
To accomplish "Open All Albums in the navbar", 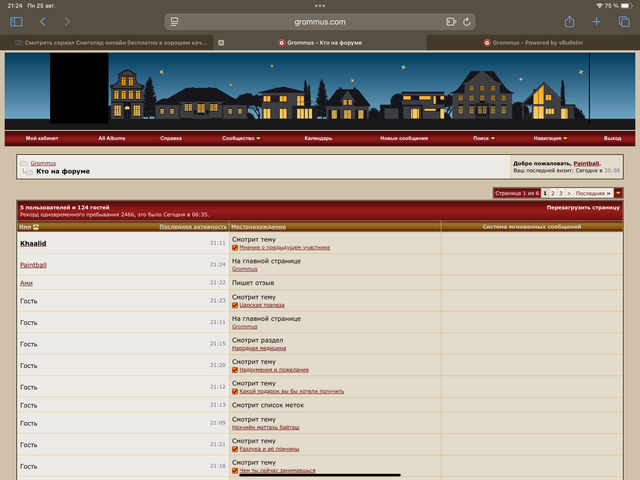I will point(111,138).
